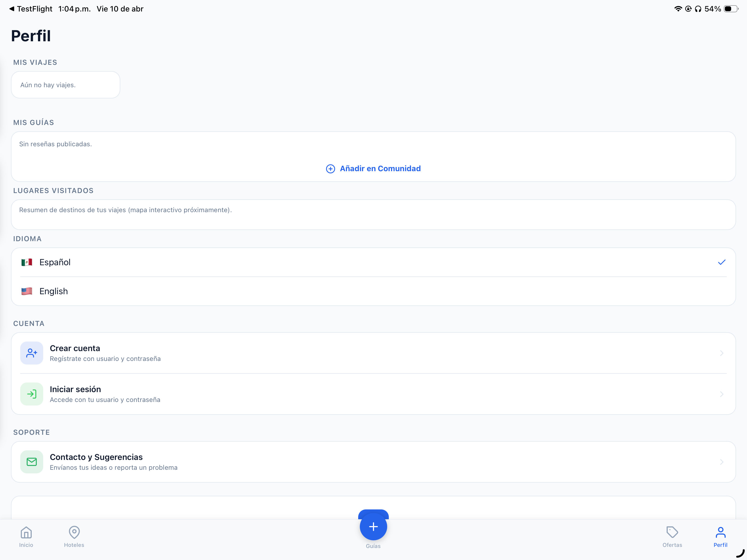The image size is (747, 560).
Task: Tap the TestFlight back arrow
Action: [12, 9]
